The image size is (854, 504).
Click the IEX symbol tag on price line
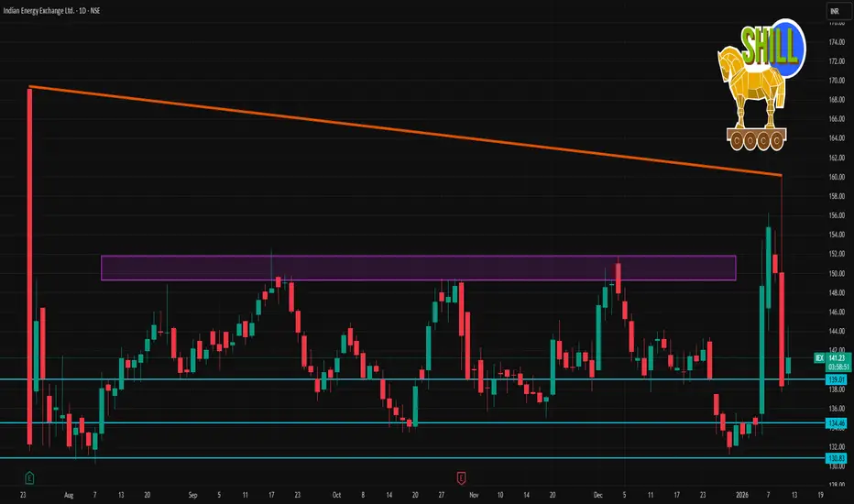pos(820,358)
